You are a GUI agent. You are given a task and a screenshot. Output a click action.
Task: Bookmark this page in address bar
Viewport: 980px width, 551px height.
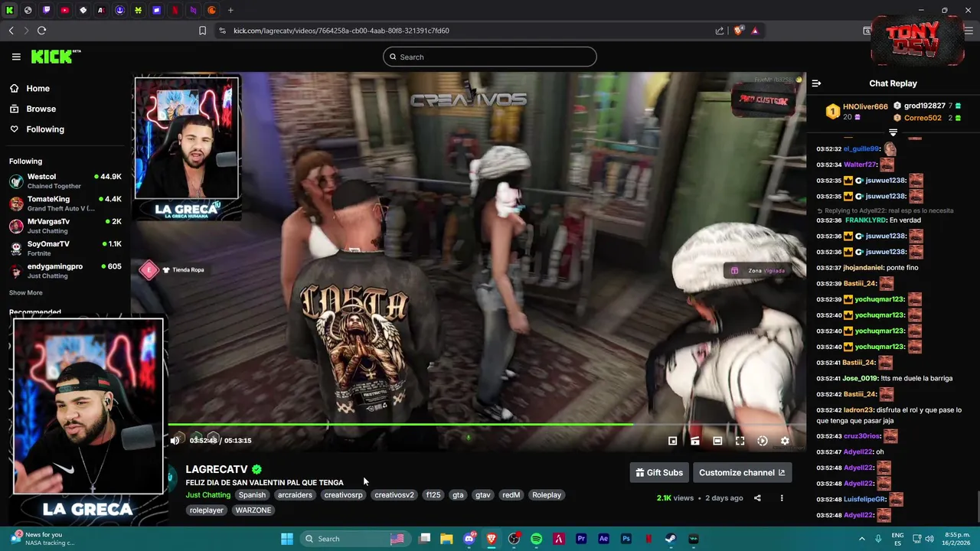[202, 31]
